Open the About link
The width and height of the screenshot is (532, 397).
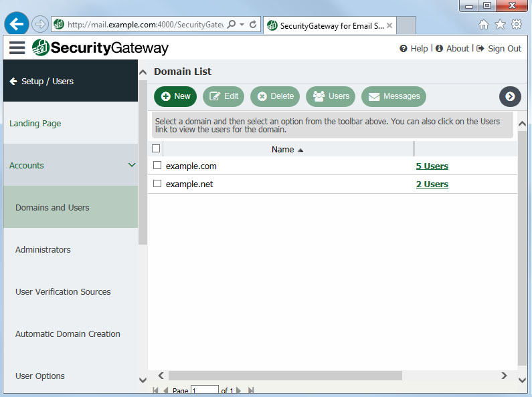pyautogui.click(x=452, y=48)
